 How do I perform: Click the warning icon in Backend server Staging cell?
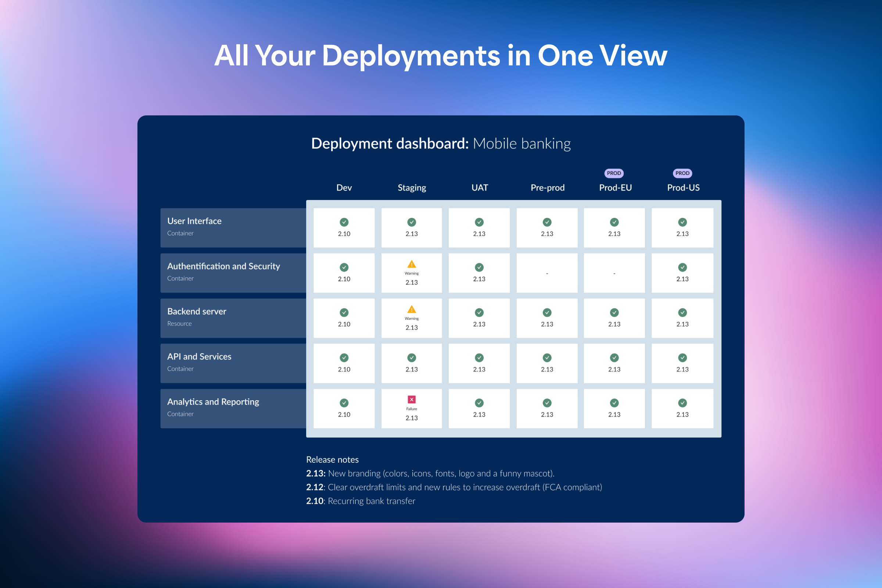(x=411, y=310)
